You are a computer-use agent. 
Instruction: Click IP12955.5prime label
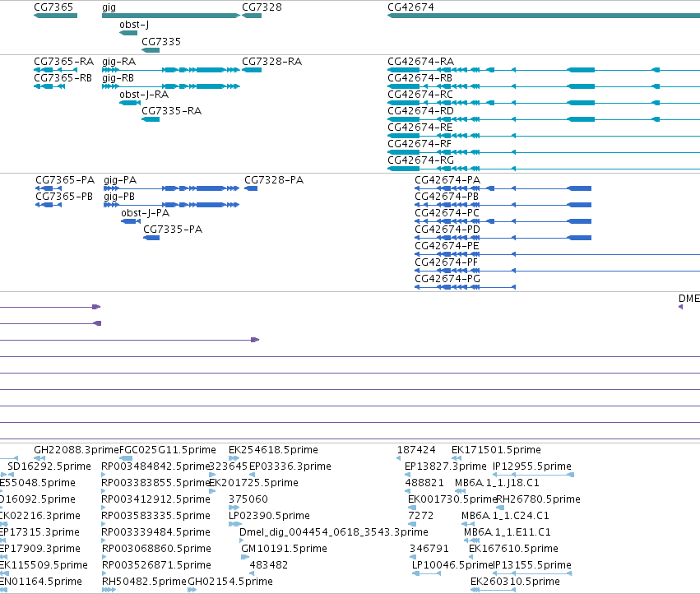point(532,466)
